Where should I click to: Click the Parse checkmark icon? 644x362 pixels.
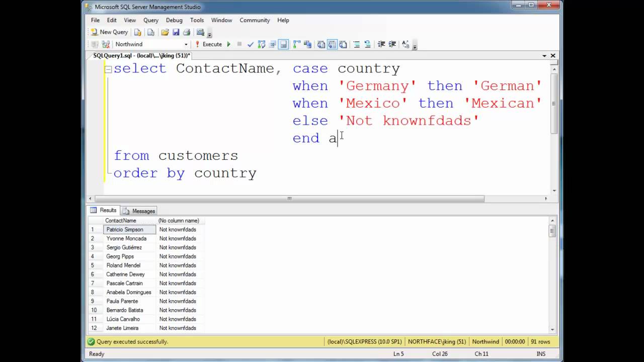click(x=251, y=44)
